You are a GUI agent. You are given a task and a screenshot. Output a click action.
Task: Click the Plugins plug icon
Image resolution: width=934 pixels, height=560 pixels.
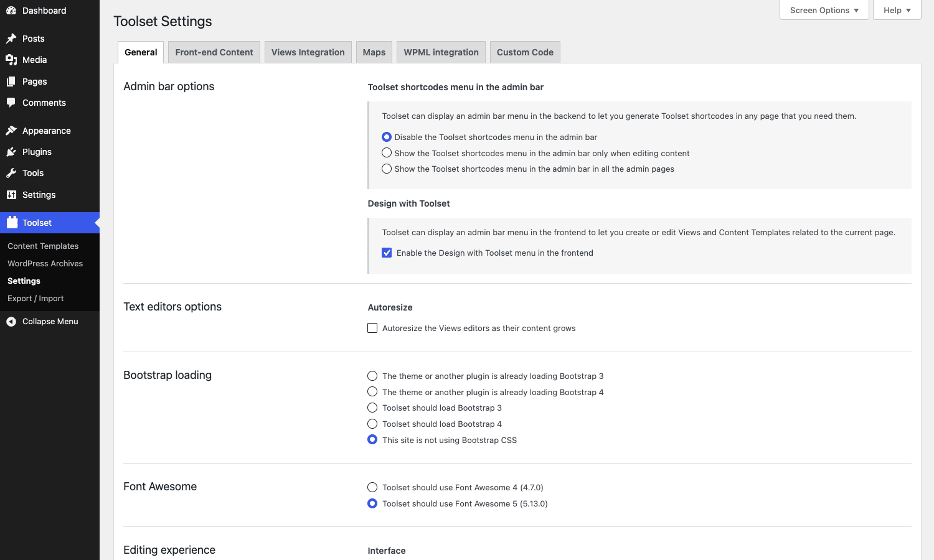[x=11, y=152]
